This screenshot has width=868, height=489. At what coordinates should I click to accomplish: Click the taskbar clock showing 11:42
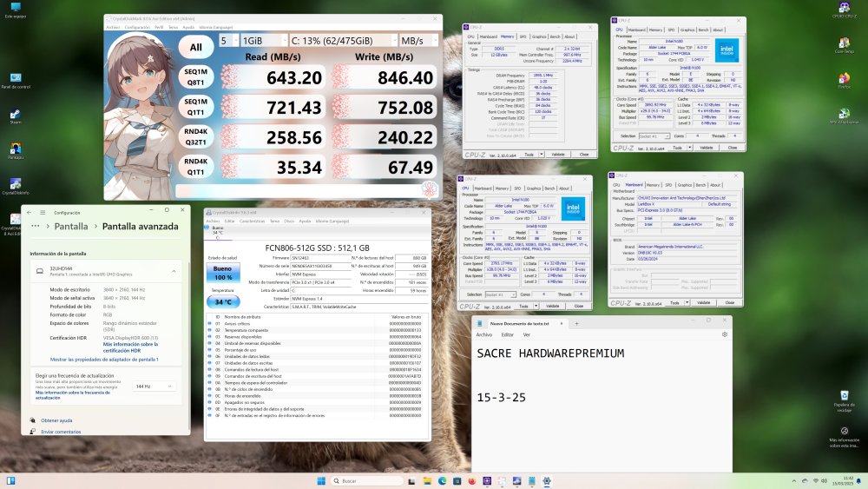pyautogui.click(x=845, y=480)
